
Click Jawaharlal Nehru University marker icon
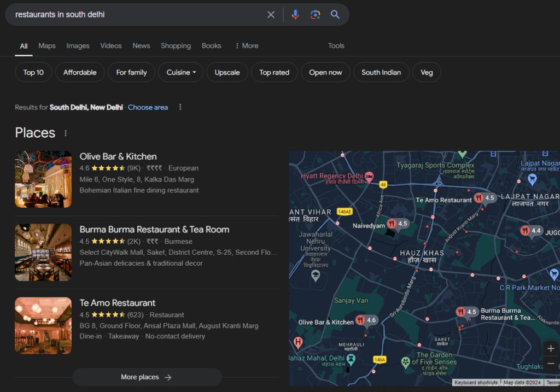316,275
